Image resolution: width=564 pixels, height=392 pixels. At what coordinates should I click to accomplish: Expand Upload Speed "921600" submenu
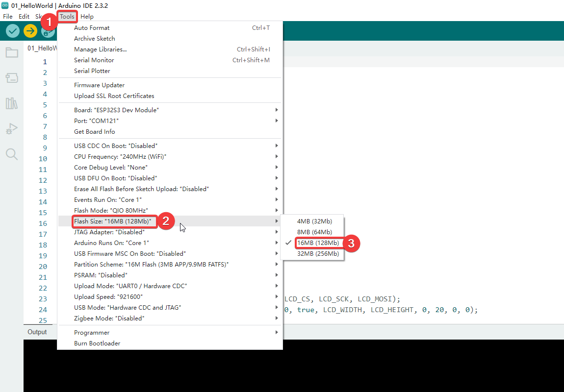[170, 297]
